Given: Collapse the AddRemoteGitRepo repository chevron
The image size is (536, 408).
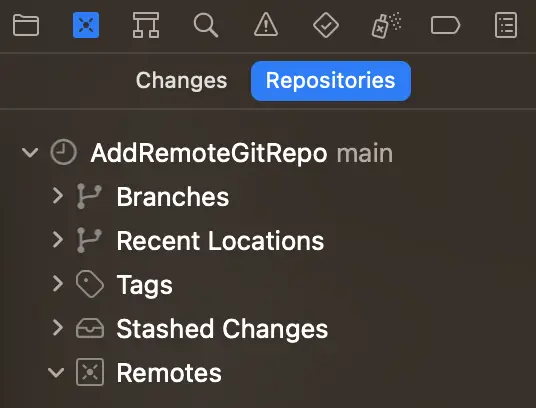Looking at the screenshot, I should (x=30, y=152).
